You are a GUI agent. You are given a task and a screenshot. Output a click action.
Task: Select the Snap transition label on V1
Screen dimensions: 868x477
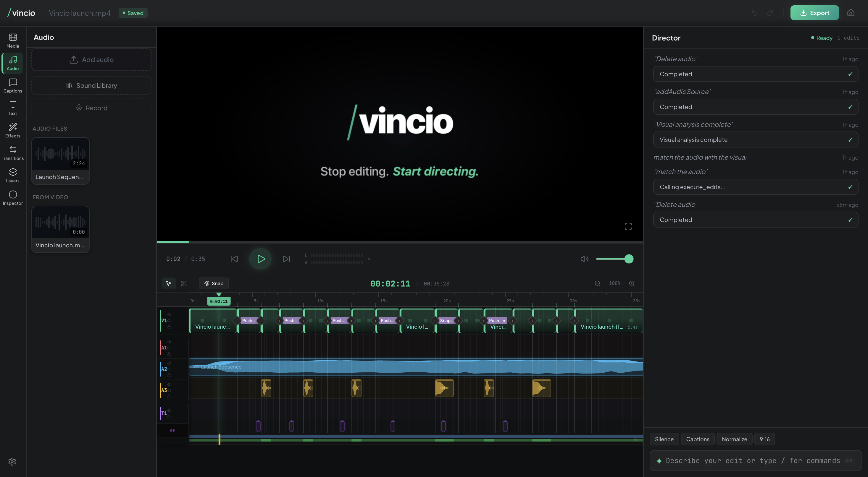click(x=446, y=320)
